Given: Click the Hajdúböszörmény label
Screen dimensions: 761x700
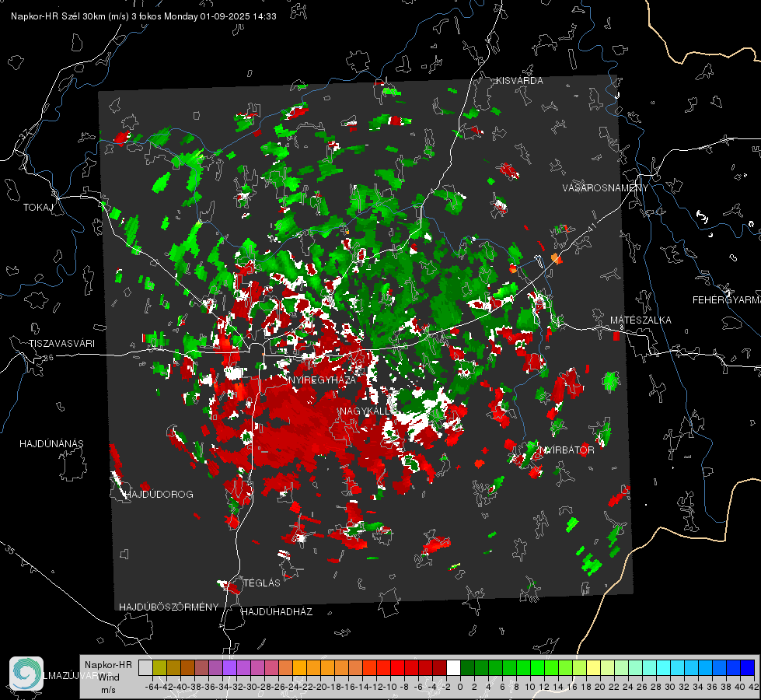Looking at the screenshot, I should pos(169,607).
